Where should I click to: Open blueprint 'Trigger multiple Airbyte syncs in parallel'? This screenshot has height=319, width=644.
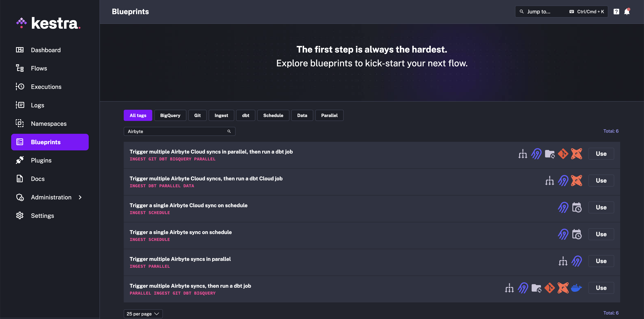click(x=180, y=259)
